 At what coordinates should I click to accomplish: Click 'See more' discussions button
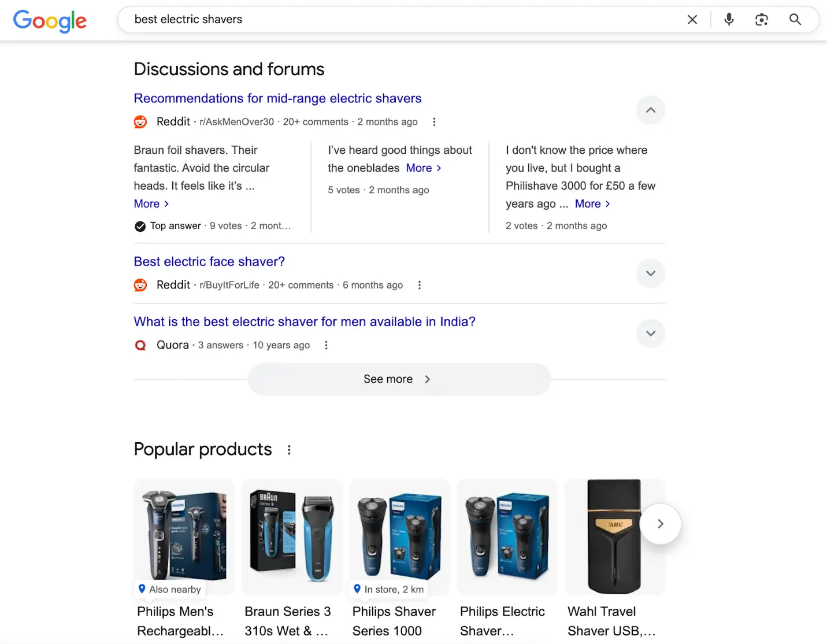pos(399,379)
